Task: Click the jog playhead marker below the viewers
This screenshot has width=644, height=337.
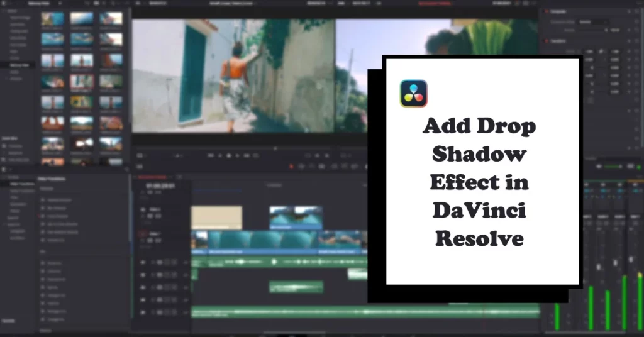Action: pos(275,148)
